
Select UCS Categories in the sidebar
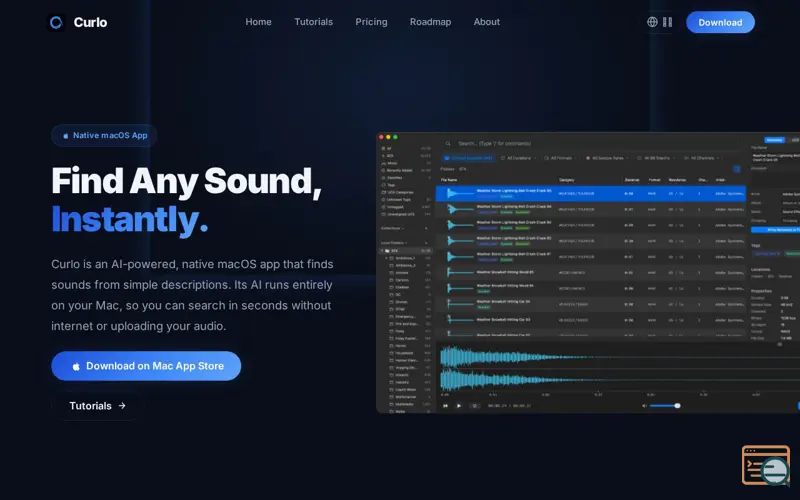click(x=406, y=192)
